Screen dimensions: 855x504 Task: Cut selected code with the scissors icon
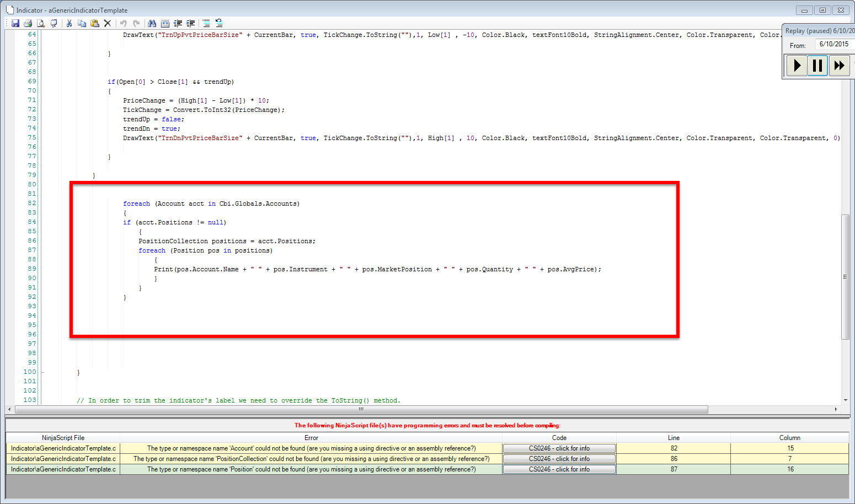70,23
